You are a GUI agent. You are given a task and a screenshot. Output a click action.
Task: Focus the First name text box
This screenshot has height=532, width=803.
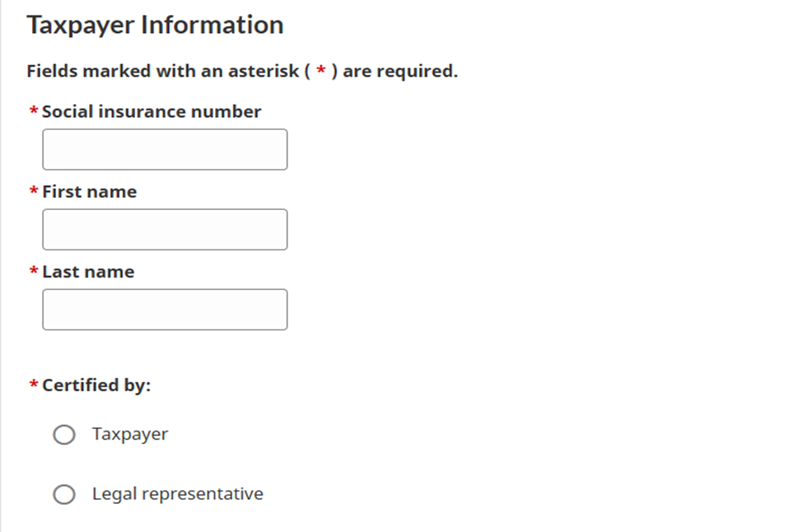(x=165, y=229)
